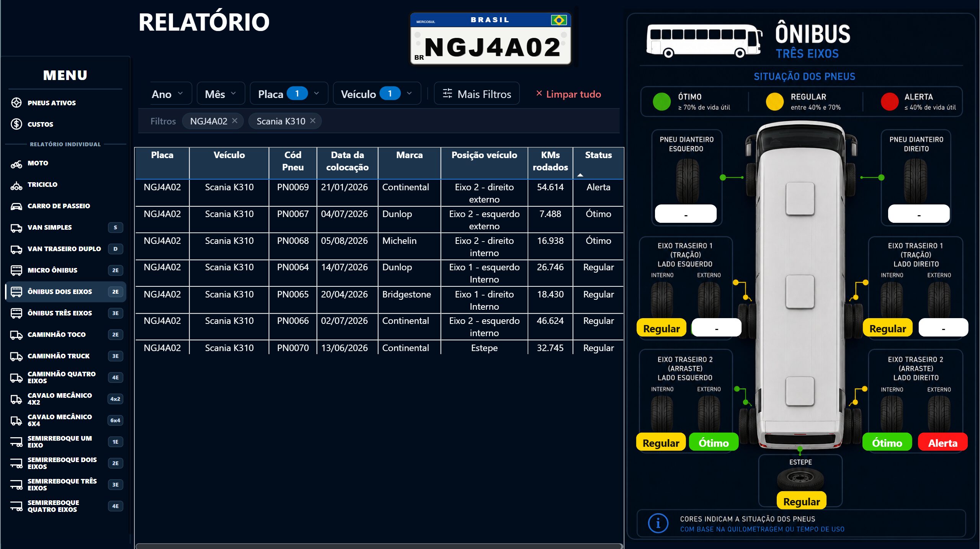Click the Alerta status on Eixo Traseiro 2 direito

[943, 443]
